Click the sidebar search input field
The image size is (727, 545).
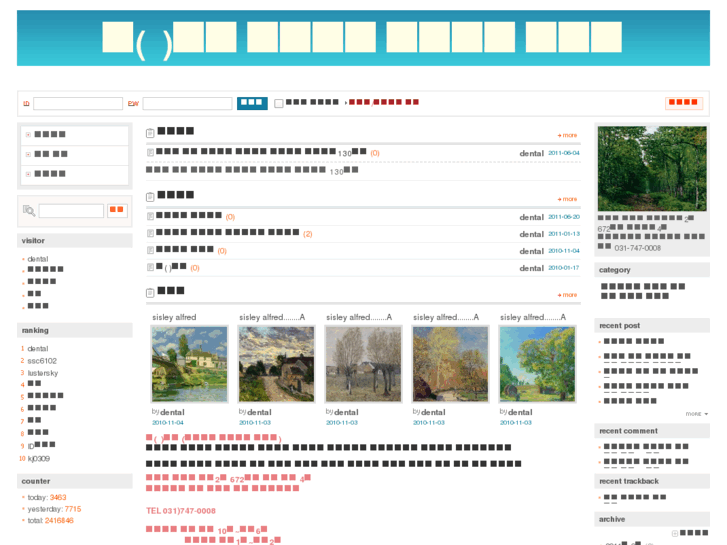[71, 211]
